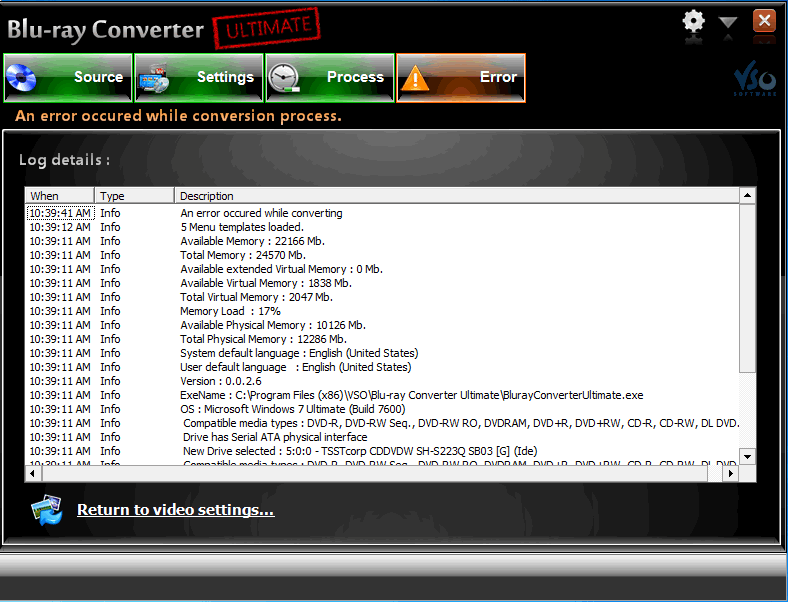Select 'Total Memory : 24570 Mb.' row
Image resolution: width=788 pixels, height=602 pixels.
point(382,255)
